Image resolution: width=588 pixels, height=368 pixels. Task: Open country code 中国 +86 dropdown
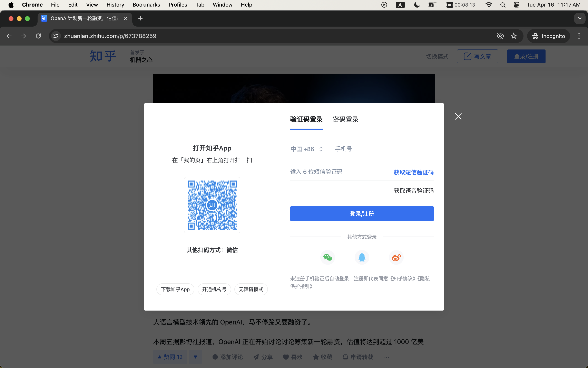click(x=307, y=149)
